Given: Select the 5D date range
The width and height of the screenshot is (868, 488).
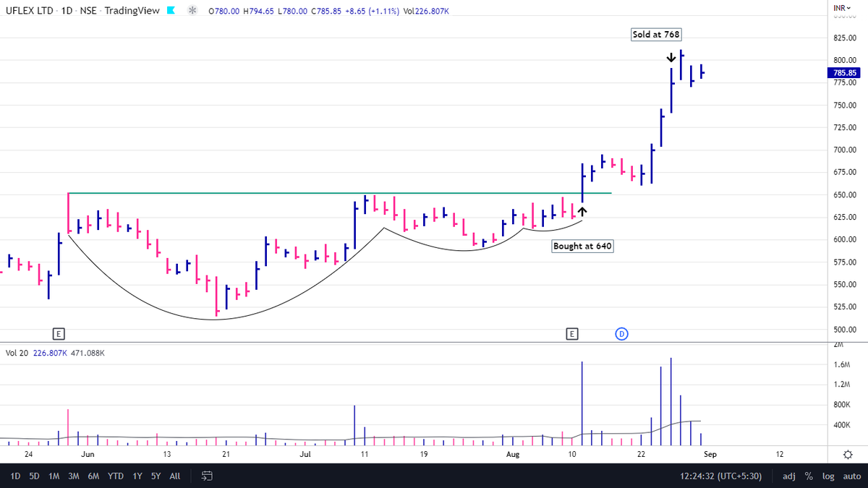Looking at the screenshot, I should [x=35, y=476].
